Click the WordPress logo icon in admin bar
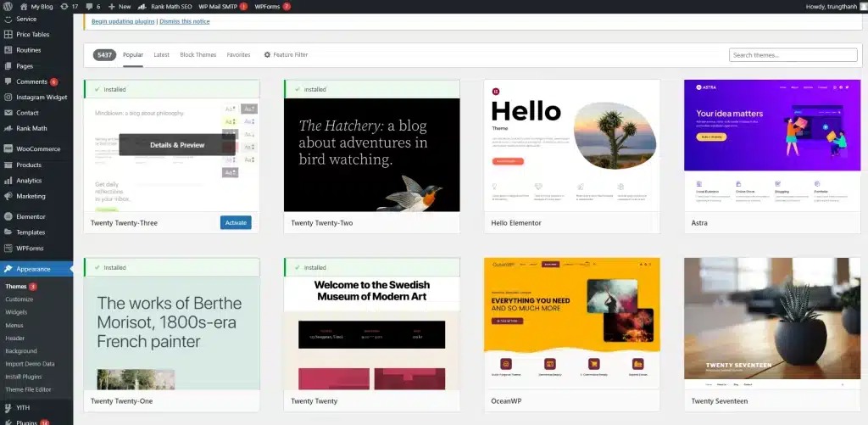The image size is (868, 425). pos(8,6)
